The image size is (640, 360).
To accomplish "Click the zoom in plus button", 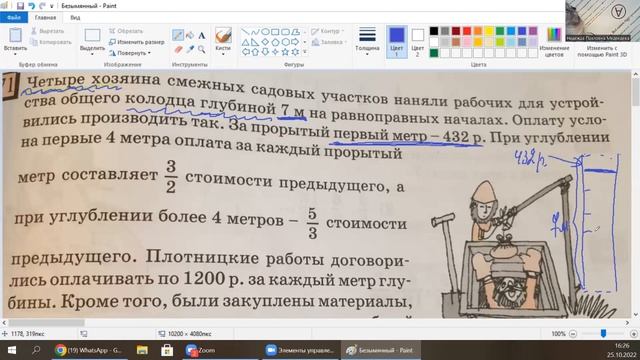I will (634, 334).
